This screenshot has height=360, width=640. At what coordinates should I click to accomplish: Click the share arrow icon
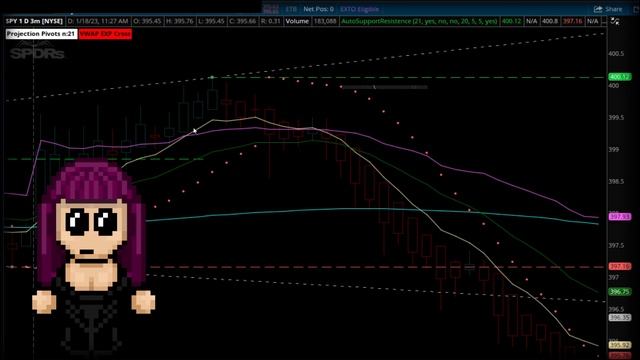pos(598,9)
